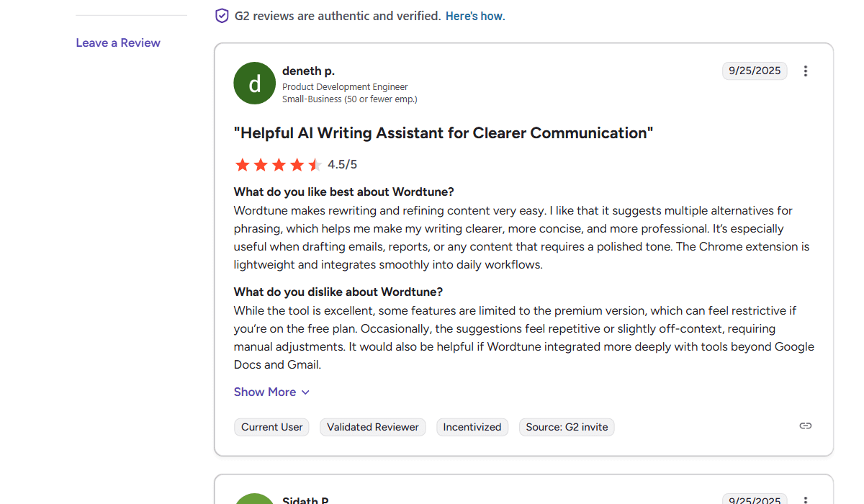This screenshot has width=864, height=504.
Task: Open deneth p. reviewer name
Action: (308, 71)
